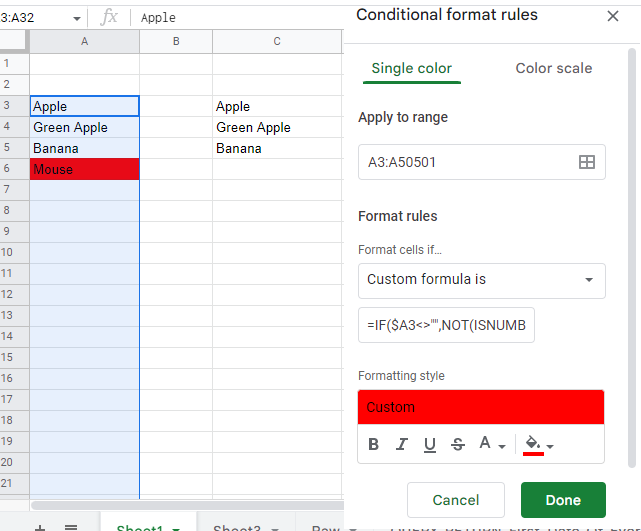The width and height of the screenshot is (641, 531).
Task: Select row 21 header
Action: pyautogui.click(x=14, y=483)
